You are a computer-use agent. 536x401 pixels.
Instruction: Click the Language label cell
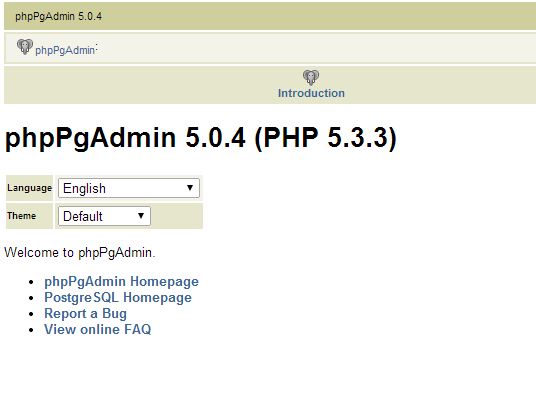click(x=29, y=188)
